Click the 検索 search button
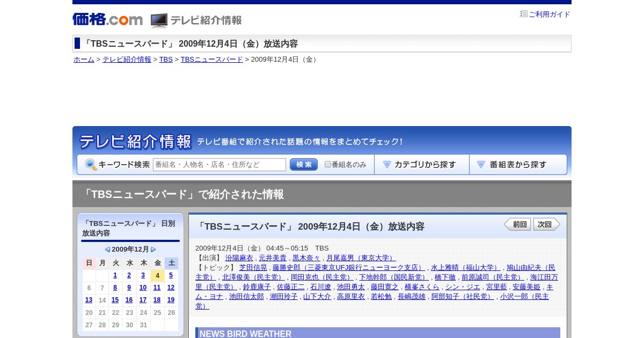The image size is (644, 338). pos(304,165)
